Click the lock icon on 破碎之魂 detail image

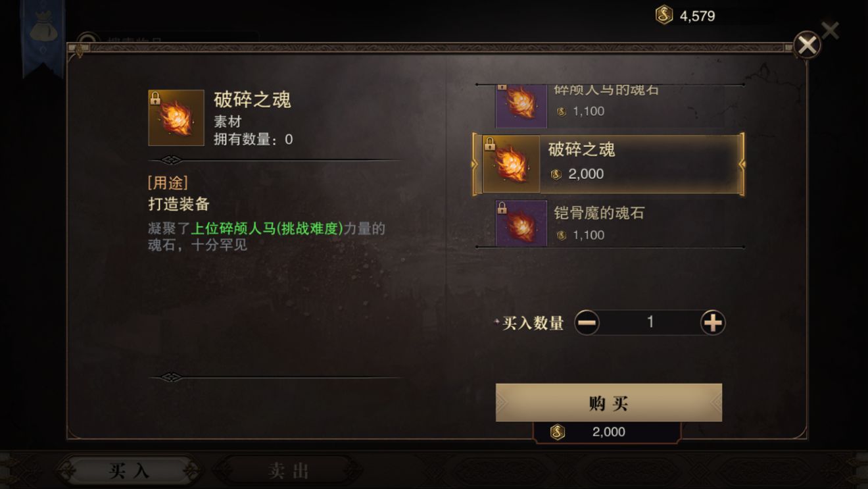(x=155, y=98)
